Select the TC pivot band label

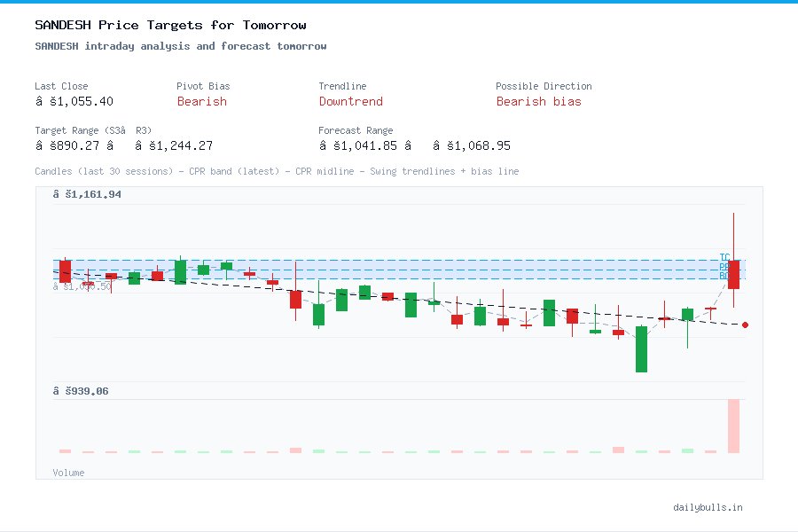pyautogui.click(x=724, y=256)
